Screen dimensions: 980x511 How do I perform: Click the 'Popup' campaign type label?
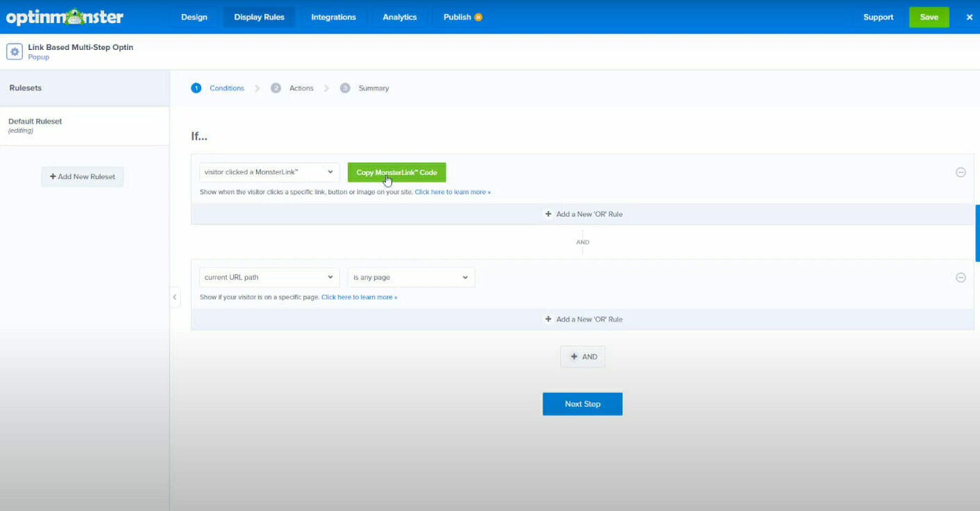[39, 57]
